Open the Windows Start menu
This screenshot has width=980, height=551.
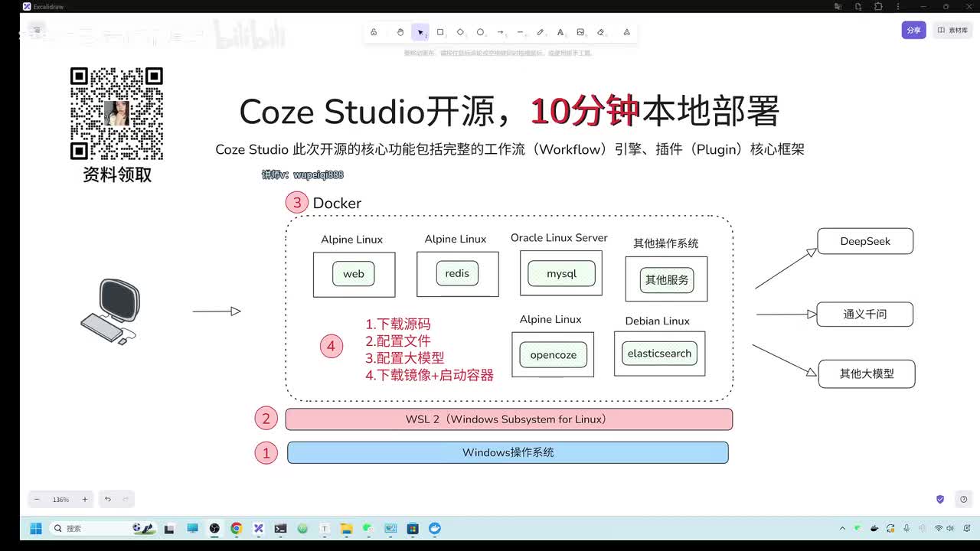pyautogui.click(x=35, y=528)
